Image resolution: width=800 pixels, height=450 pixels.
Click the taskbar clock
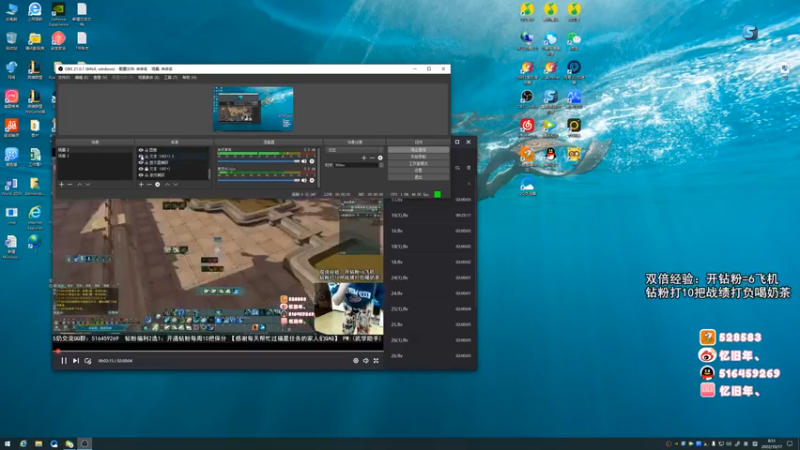click(771, 444)
